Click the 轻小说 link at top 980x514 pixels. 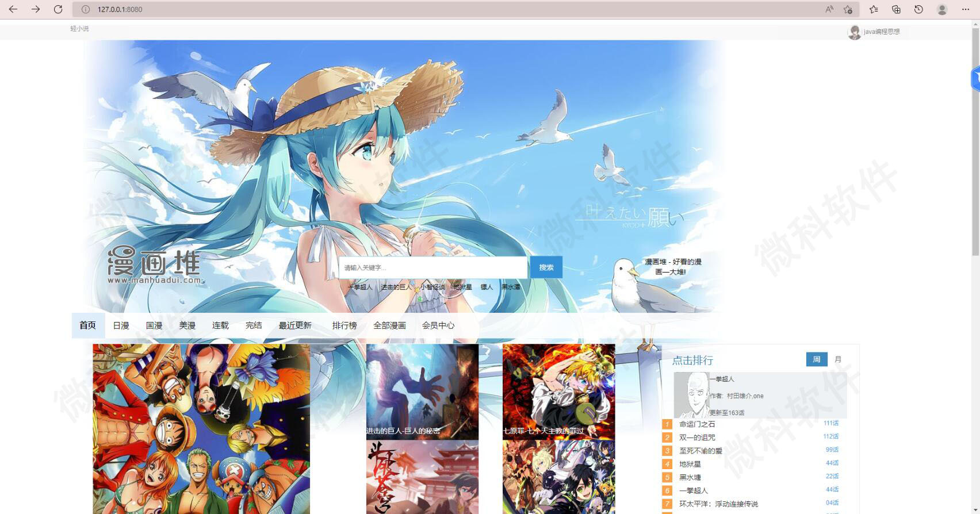tap(79, 29)
